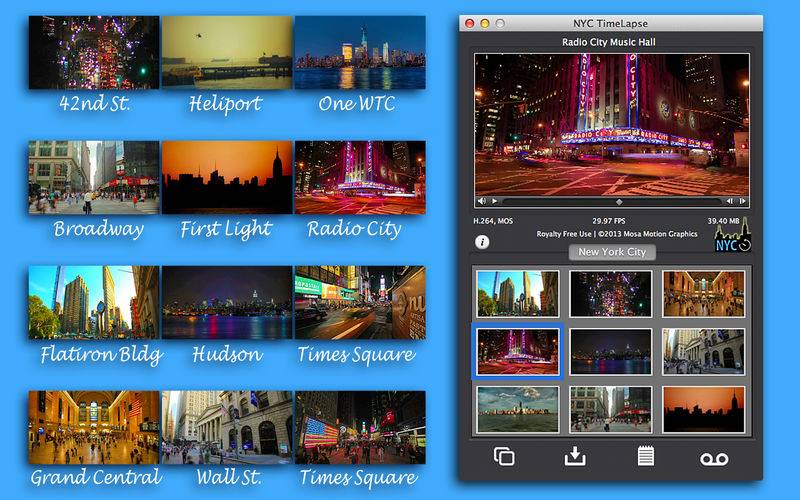This screenshot has width=800, height=500.
Task: Click the large Radio City video preview
Action: (x=612, y=124)
